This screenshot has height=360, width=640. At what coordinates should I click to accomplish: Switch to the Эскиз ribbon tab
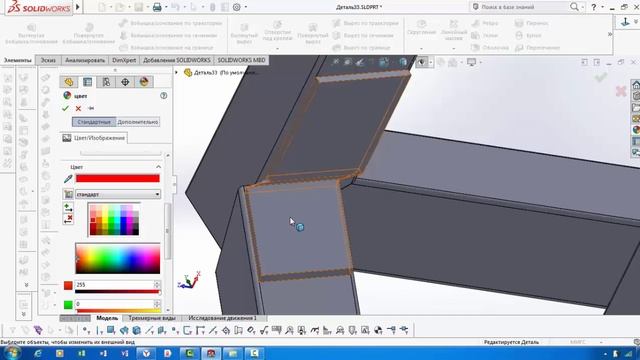pos(48,60)
